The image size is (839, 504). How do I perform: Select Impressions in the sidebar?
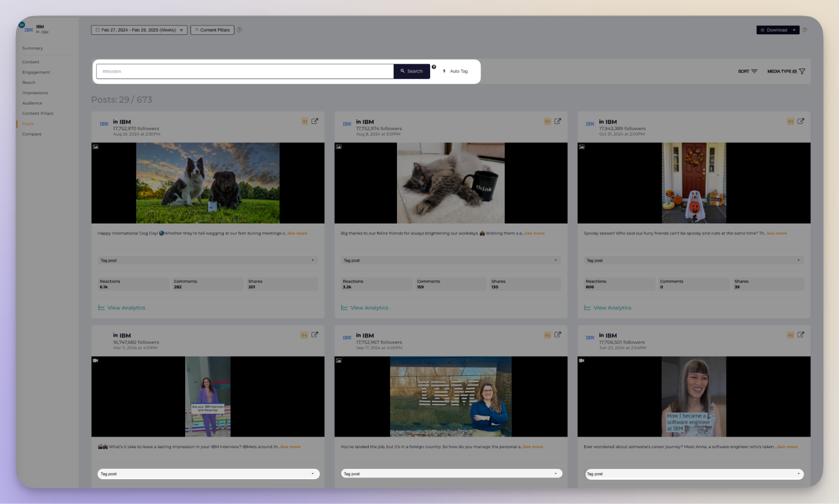(x=35, y=93)
